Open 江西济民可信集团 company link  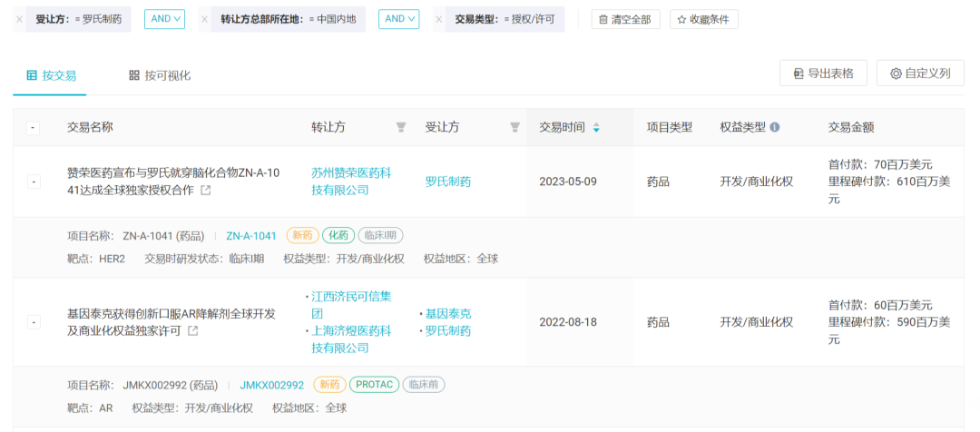(351, 304)
